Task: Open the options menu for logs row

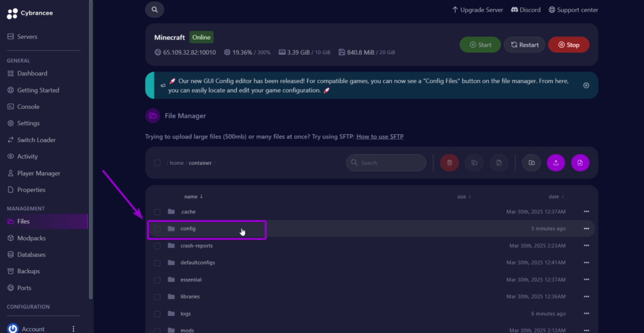Action: point(586,313)
